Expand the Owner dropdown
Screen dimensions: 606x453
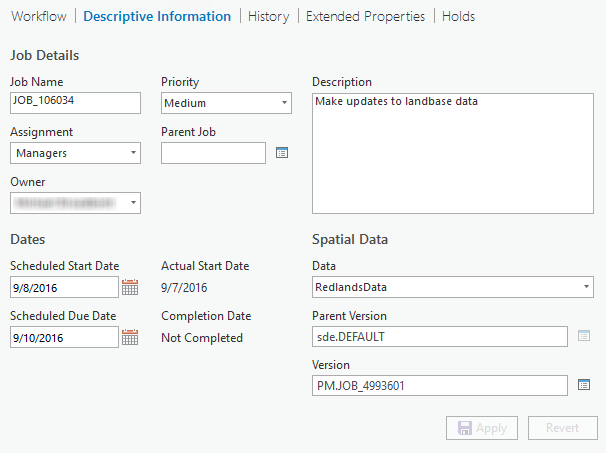(75, 203)
